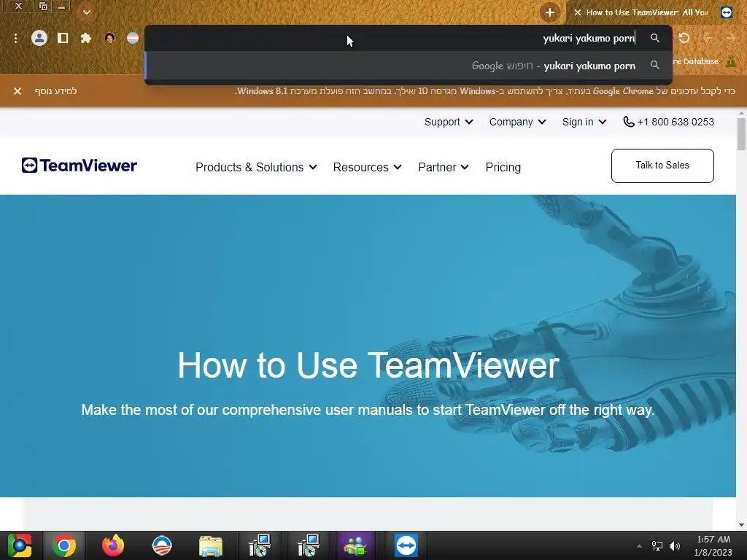This screenshot has height=560, width=747.
Task: Expand the Resources menu
Action: [x=367, y=167]
